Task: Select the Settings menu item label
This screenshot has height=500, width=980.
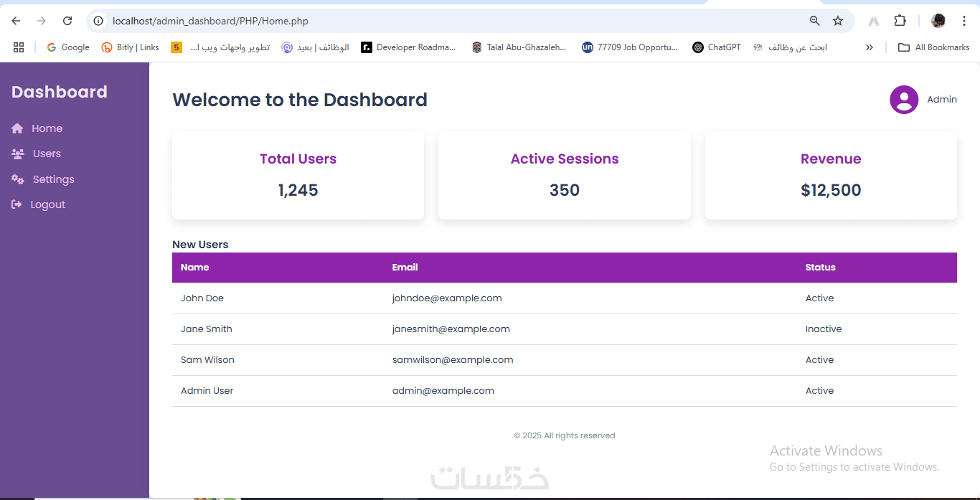Action: click(54, 179)
